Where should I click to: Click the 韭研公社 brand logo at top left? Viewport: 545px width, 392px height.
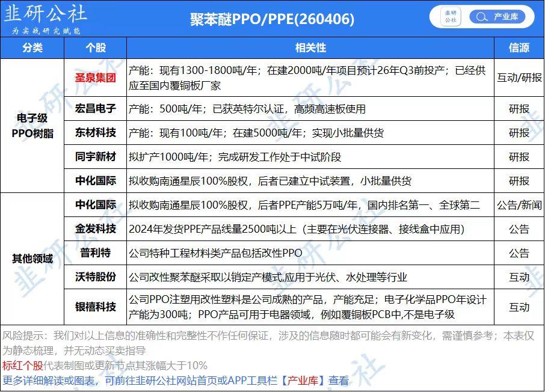[45, 19]
